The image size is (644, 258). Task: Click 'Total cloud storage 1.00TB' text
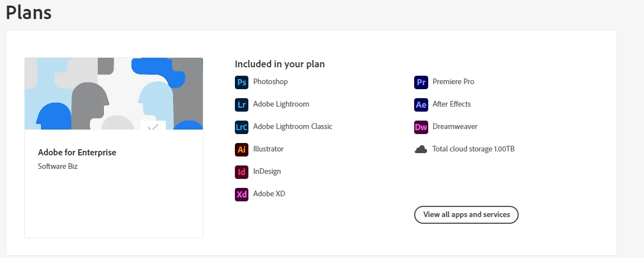click(473, 149)
